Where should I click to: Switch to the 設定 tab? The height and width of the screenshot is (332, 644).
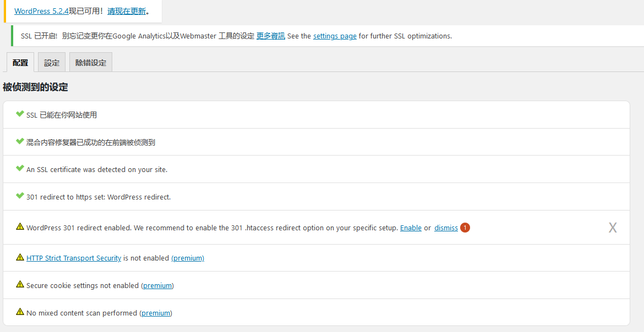click(x=52, y=62)
